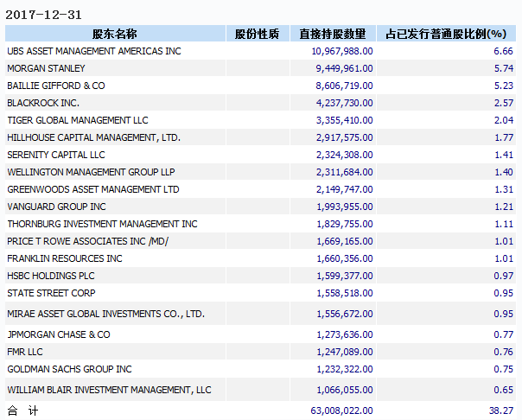Select the FMR LLC shareholder name

coord(25,352)
